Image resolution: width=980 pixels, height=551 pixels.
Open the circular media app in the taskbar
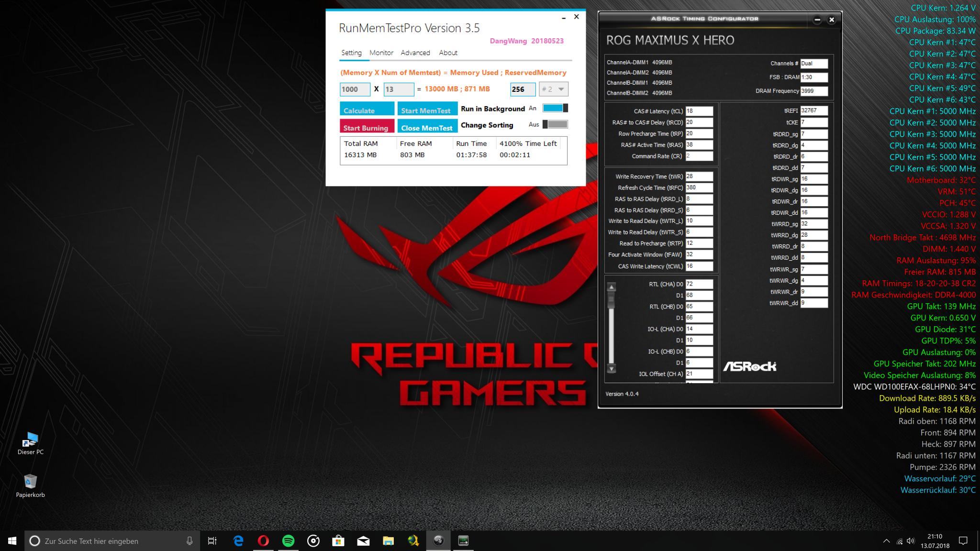[313, 541]
